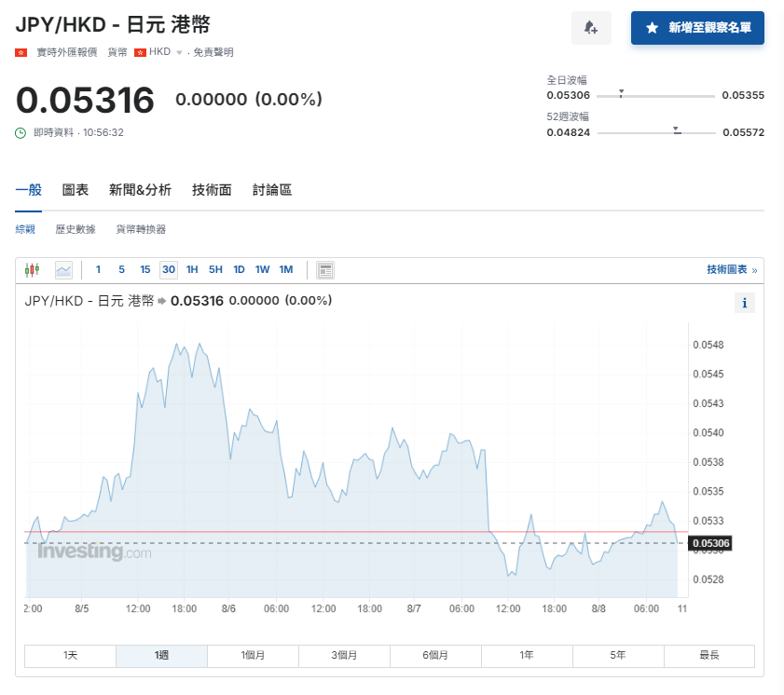This screenshot has height=695, width=784.
Task: Click the info icon on the chart corner
Action: pos(745,303)
